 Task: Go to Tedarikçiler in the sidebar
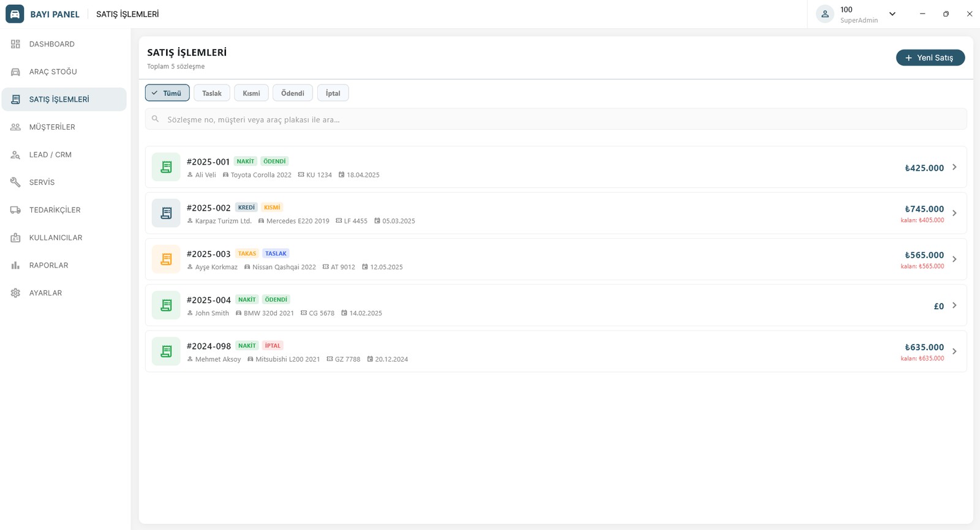64,210
